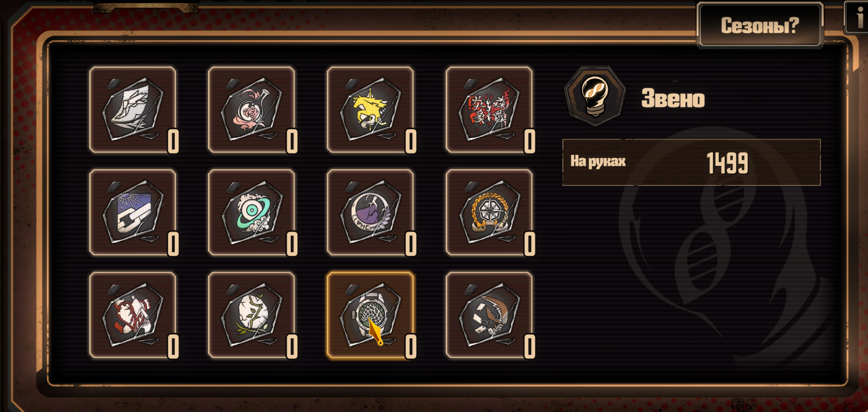Select the brown feathered wing shard
868x412 pixels.
click(489, 315)
